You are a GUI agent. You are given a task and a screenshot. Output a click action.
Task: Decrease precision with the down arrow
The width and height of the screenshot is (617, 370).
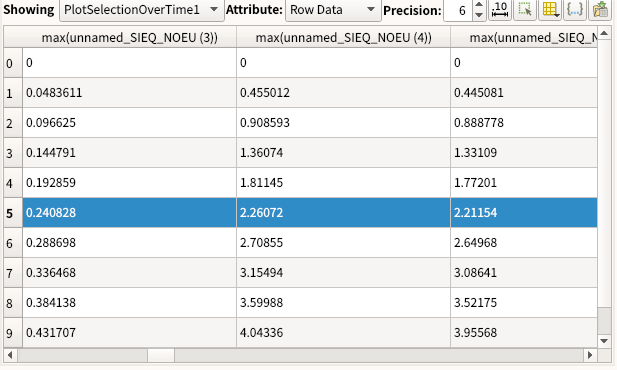[478, 15]
